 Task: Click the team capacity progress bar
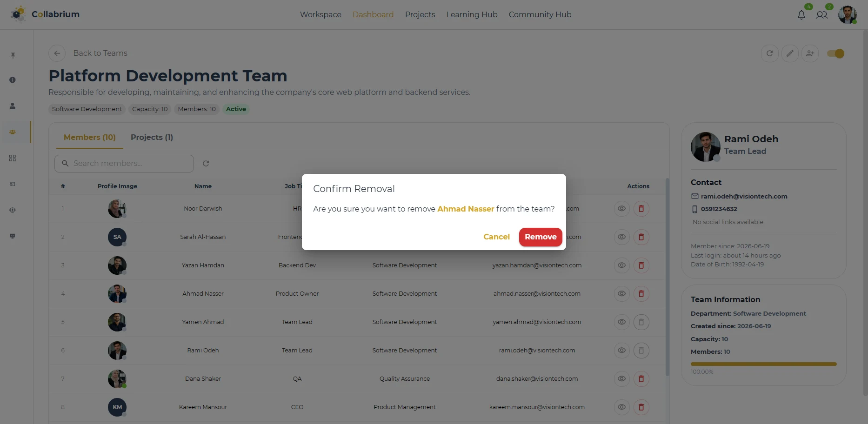coord(763,364)
